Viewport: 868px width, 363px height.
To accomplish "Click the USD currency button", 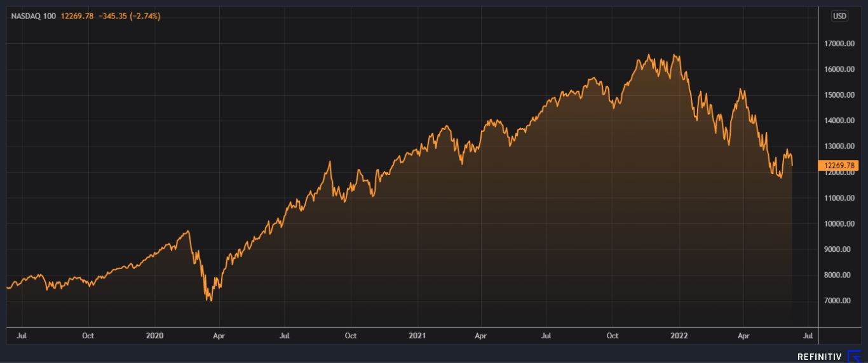I will point(839,16).
